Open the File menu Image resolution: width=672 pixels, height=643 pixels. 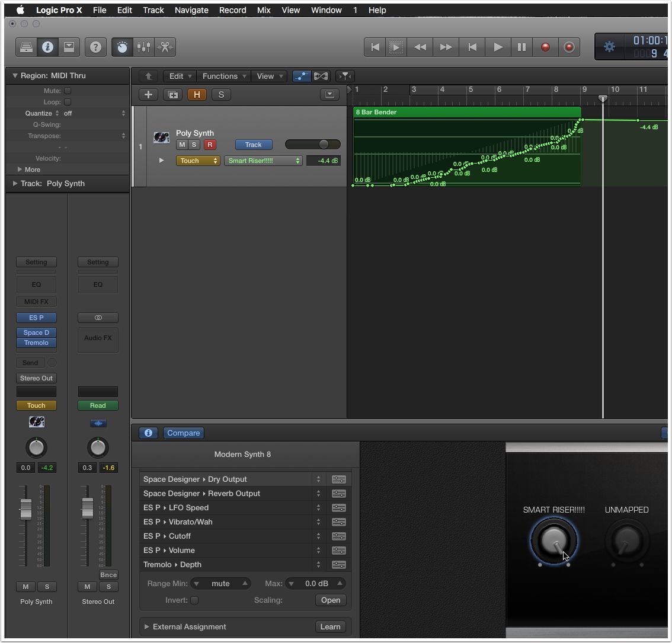(x=100, y=10)
